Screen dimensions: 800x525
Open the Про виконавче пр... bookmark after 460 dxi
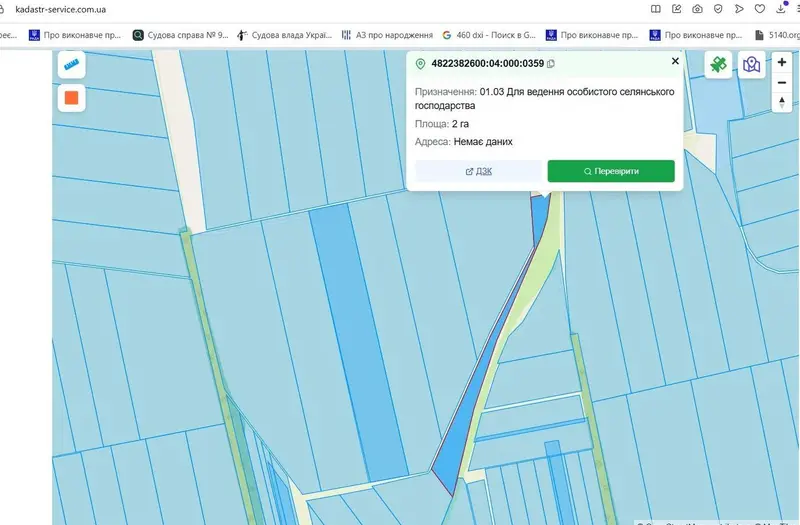[592, 35]
